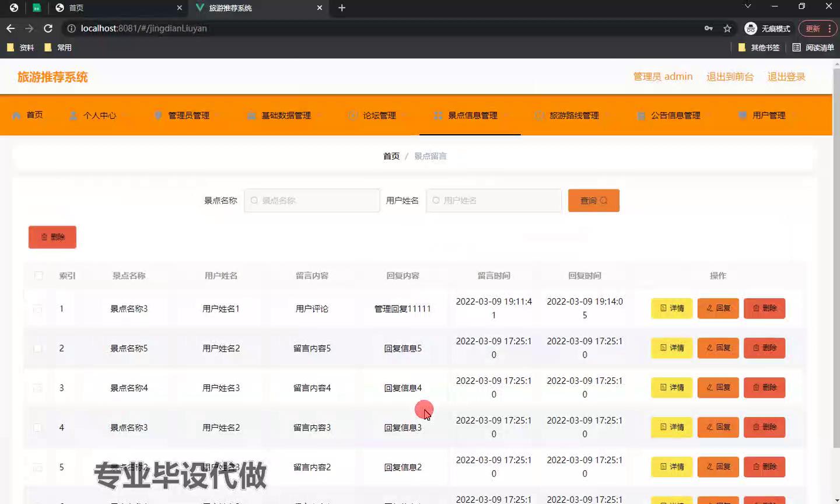Toggle the select-all checkbox in table header
840x504 pixels.
pos(38,276)
